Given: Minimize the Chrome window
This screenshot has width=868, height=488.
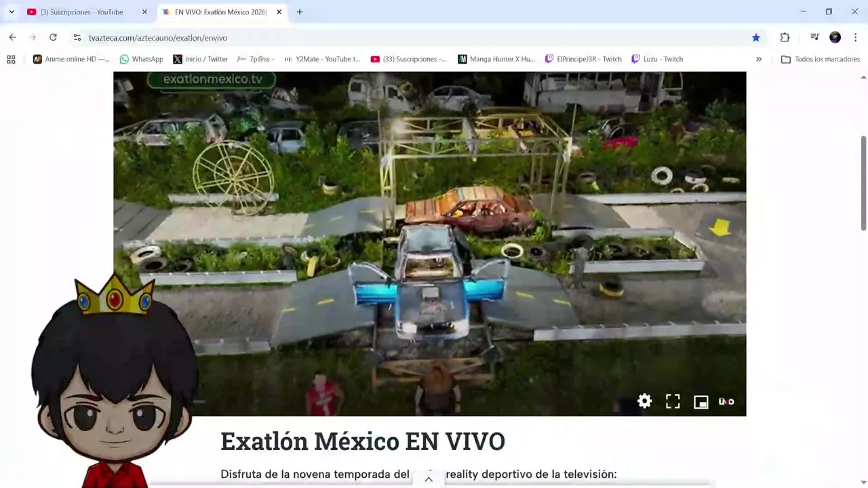Looking at the screenshot, I should coord(803,12).
